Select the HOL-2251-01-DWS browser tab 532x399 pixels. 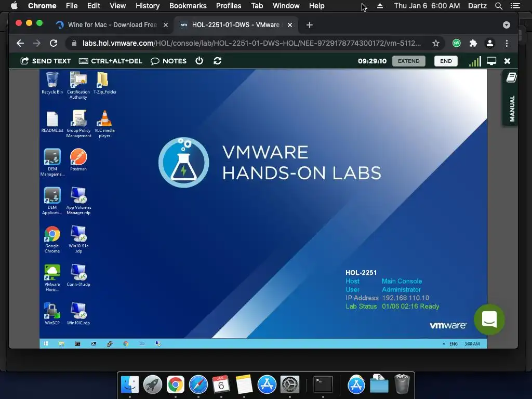pyautogui.click(x=236, y=25)
